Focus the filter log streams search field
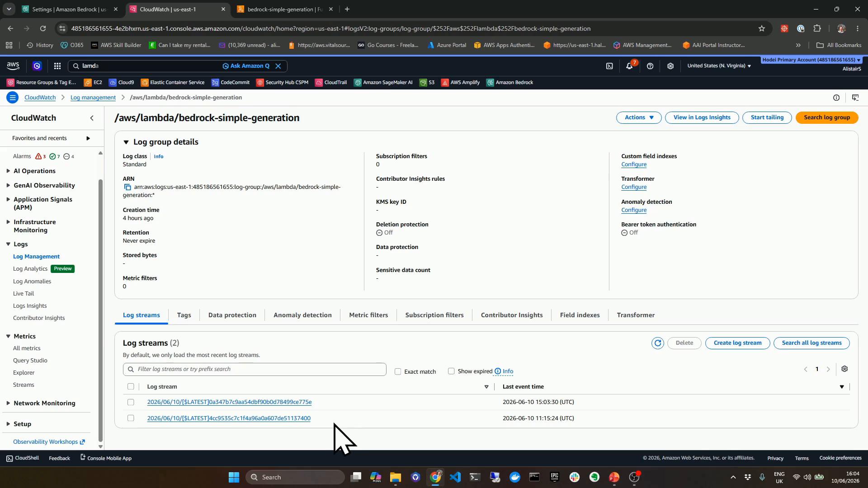 [x=255, y=369]
